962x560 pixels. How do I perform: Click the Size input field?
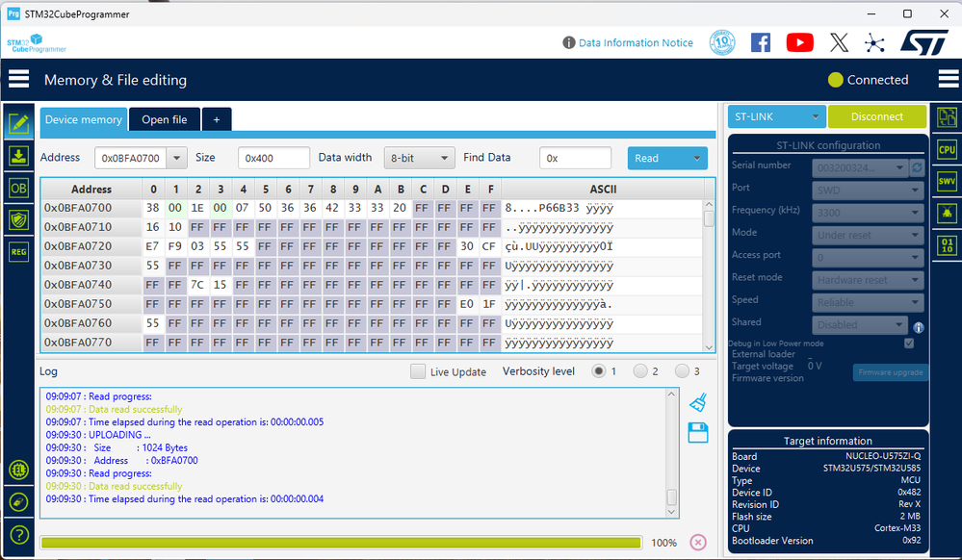[273, 158]
